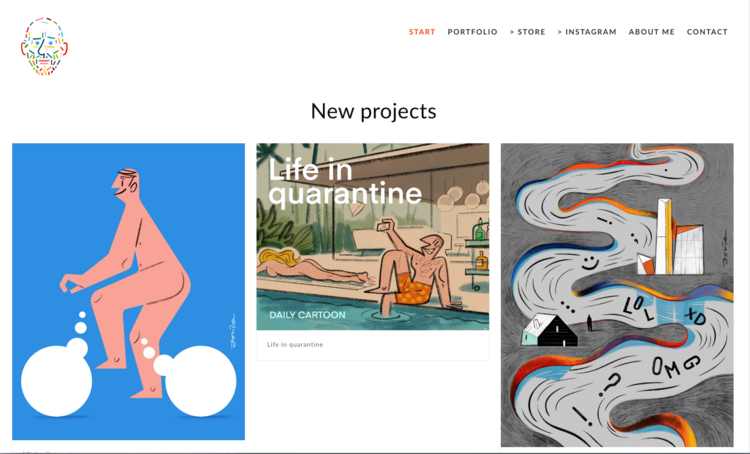
Task: Click the 'DAILY CARTOON' label on the pool image
Action: click(307, 315)
